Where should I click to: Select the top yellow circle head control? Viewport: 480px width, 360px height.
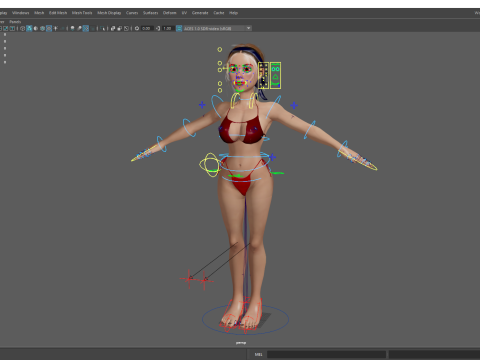pos(220,49)
